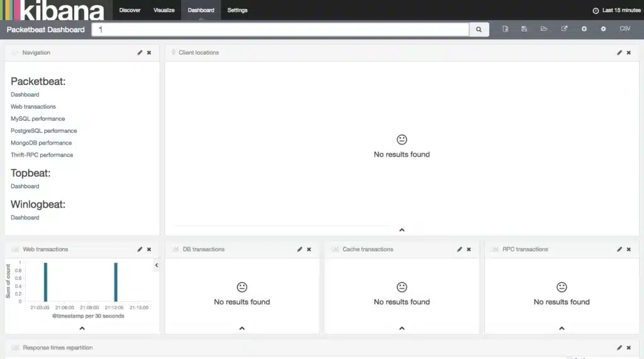This screenshot has width=644, height=359.
Task: Expand the DB transactions spy panel chevron
Action: (x=242, y=328)
